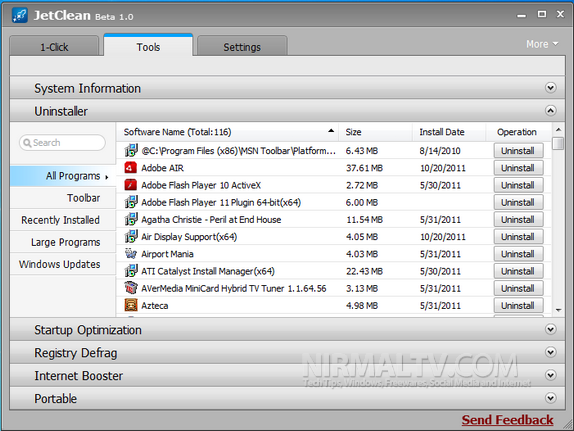Click the scrollbar down arrow
This screenshot has width=574, height=431.
(x=558, y=310)
